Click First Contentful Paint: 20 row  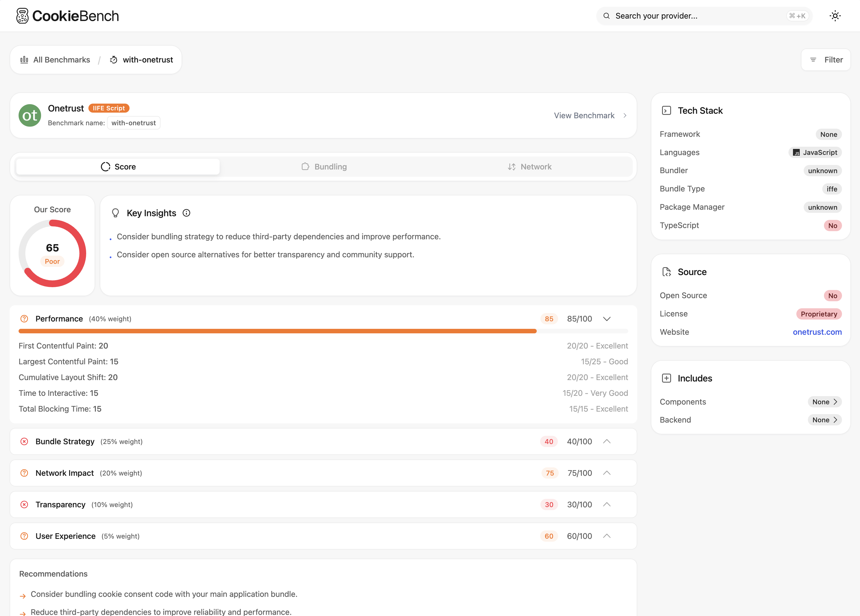(323, 346)
